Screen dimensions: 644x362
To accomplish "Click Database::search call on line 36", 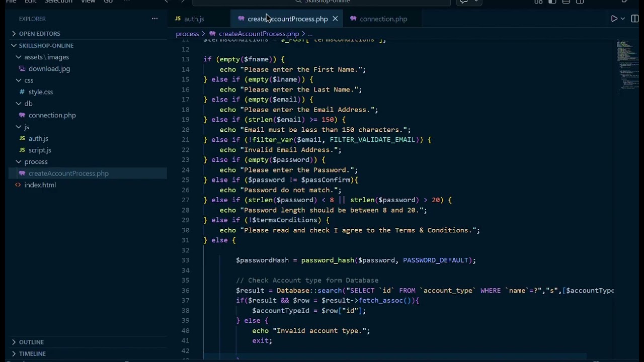I will point(309,291).
